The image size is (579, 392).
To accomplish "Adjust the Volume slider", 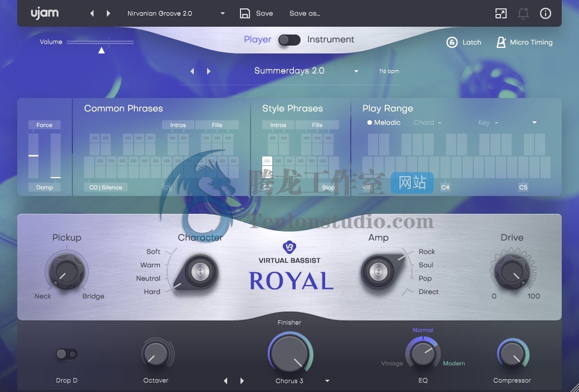I will [100, 43].
